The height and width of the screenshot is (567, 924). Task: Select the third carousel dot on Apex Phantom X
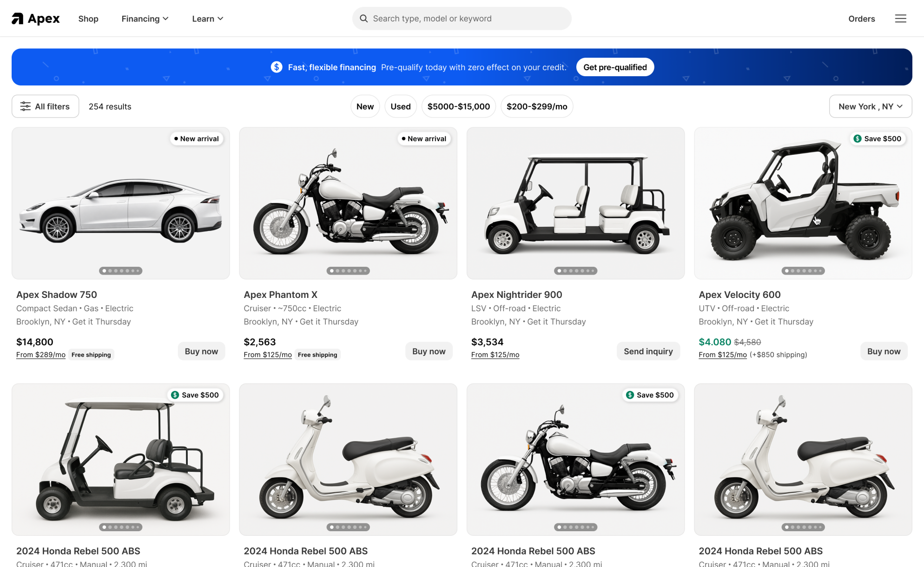343,271
